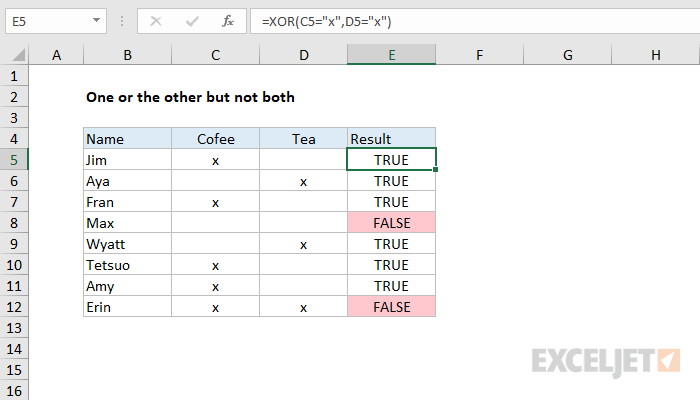Select Tetsuo's Cofee x cell
Image resolution: width=700 pixels, height=400 pixels.
216,265
